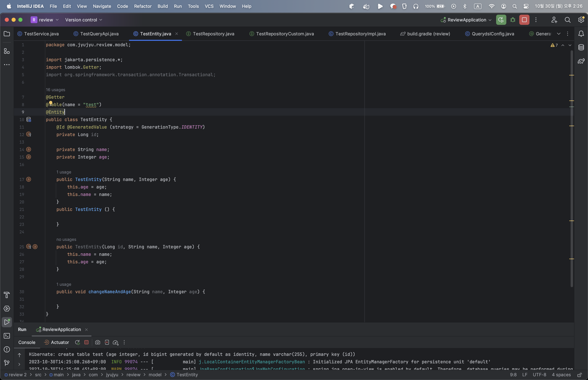Select the Console tab in Run window

coord(27,342)
